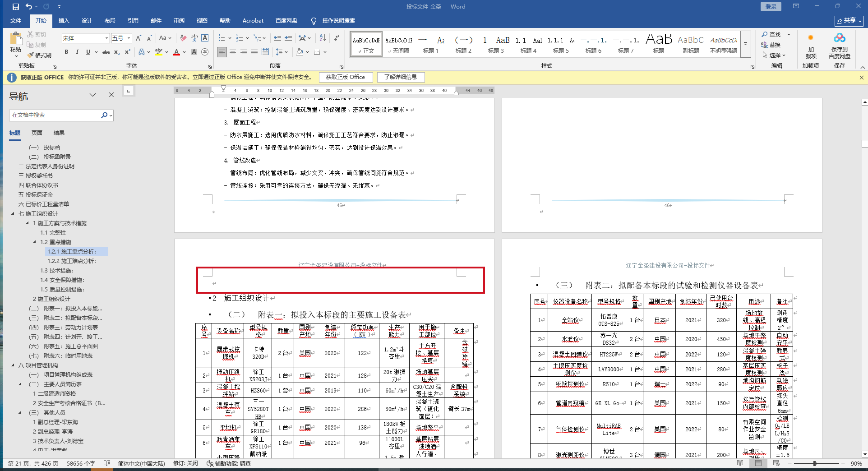This screenshot has width=868, height=471.
Task: Open the add-ins (加载项) button
Action: click(811, 46)
